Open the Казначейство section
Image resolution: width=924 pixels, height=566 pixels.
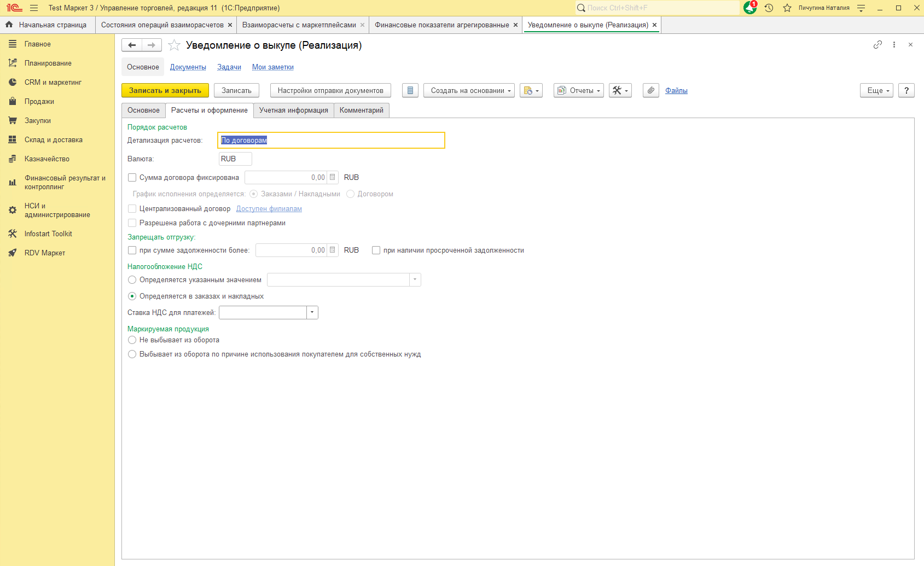coord(47,159)
